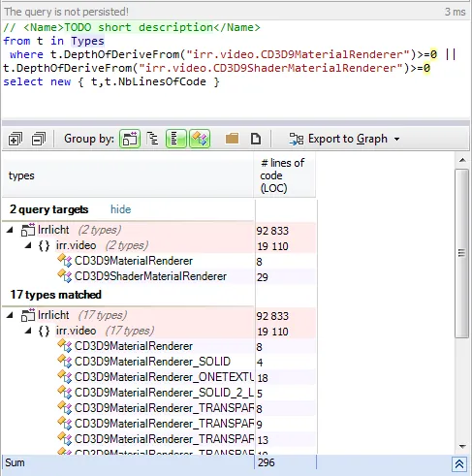Toggle group by assembly button

[130, 139]
